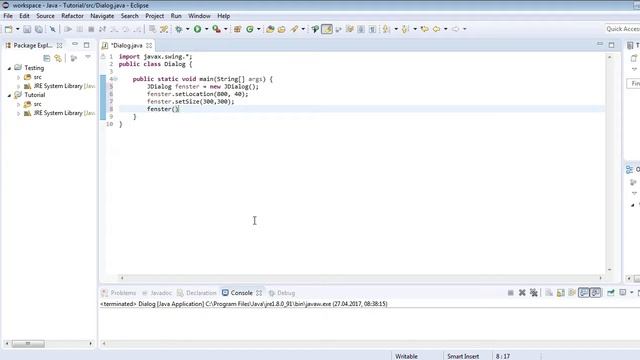Toggle Show Console When Standard Error Changes
The height and width of the screenshot is (360, 640).
click(x=596, y=293)
